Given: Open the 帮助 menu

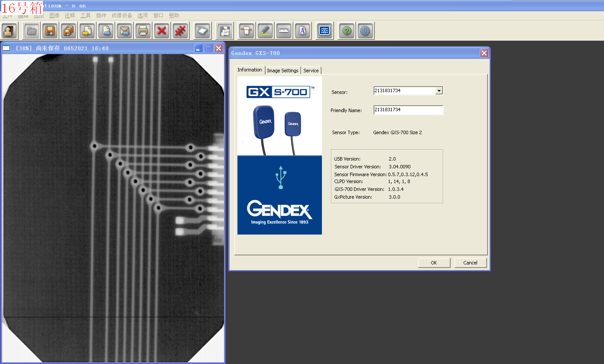Looking at the screenshot, I should tap(174, 16).
